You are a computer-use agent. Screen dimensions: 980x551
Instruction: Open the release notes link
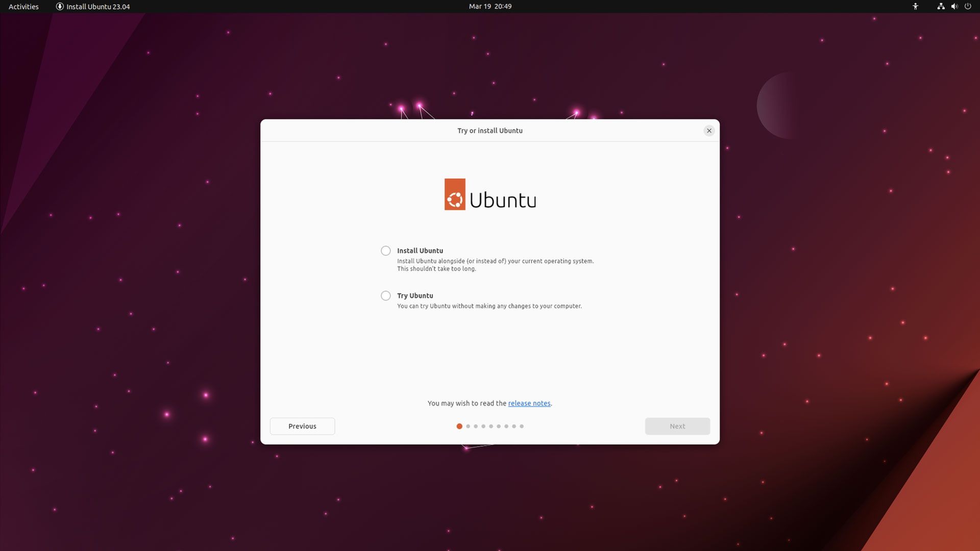pyautogui.click(x=529, y=403)
